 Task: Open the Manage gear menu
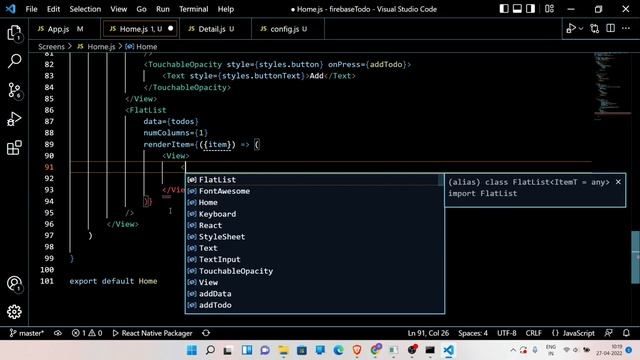(14, 312)
